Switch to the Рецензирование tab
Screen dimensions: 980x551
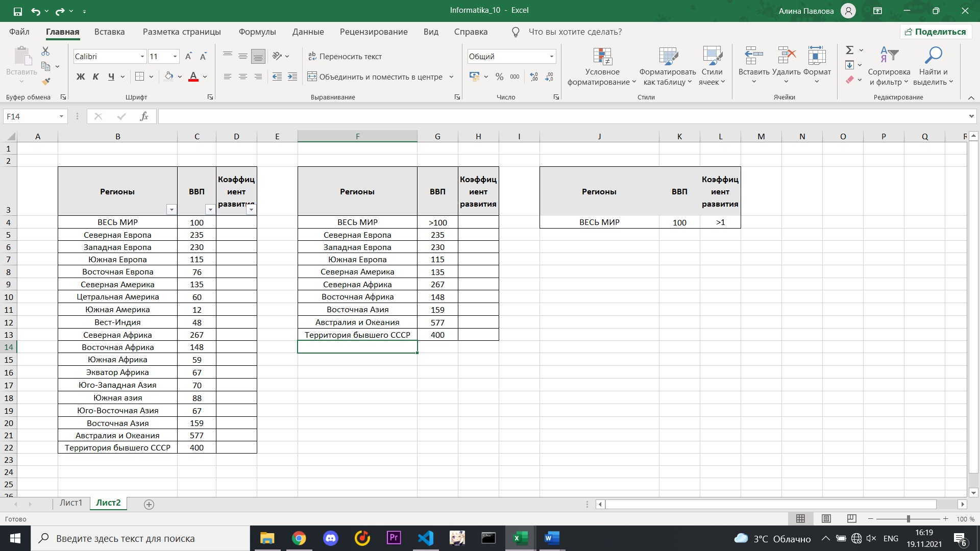click(374, 32)
